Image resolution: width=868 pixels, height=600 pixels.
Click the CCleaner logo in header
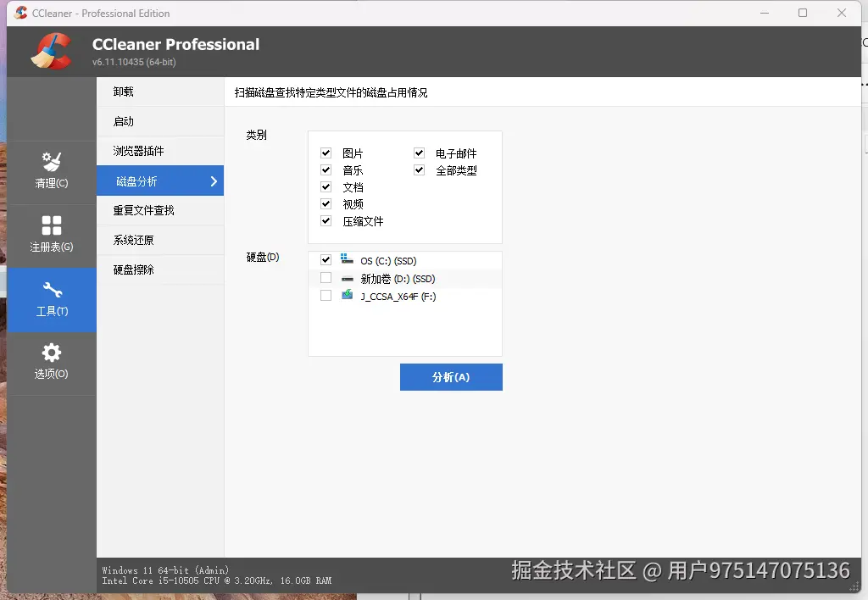[x=52, y=52]
